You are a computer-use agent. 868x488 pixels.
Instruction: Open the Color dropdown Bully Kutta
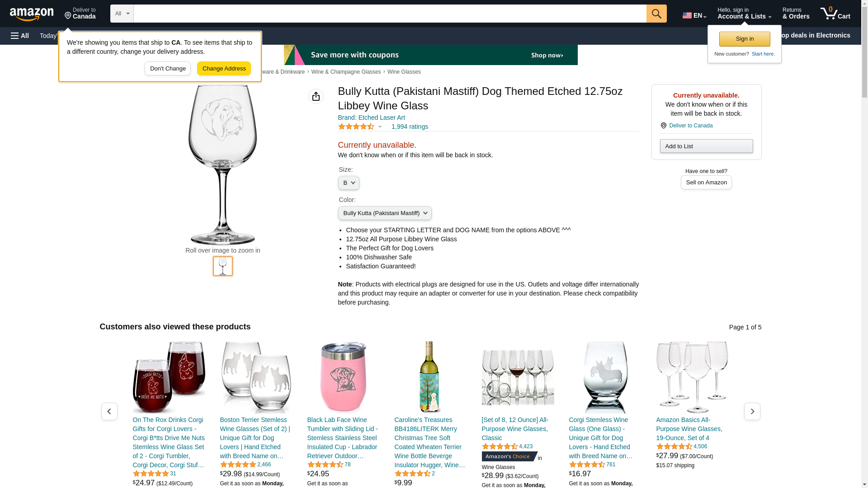(x=385, y=213)
